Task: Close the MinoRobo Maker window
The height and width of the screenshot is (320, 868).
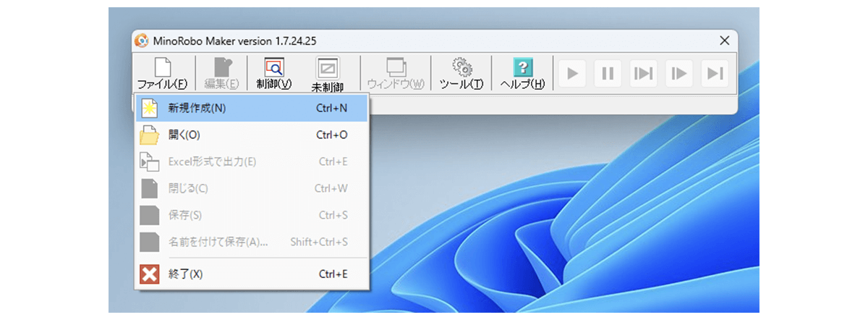Action: (723, 41)
